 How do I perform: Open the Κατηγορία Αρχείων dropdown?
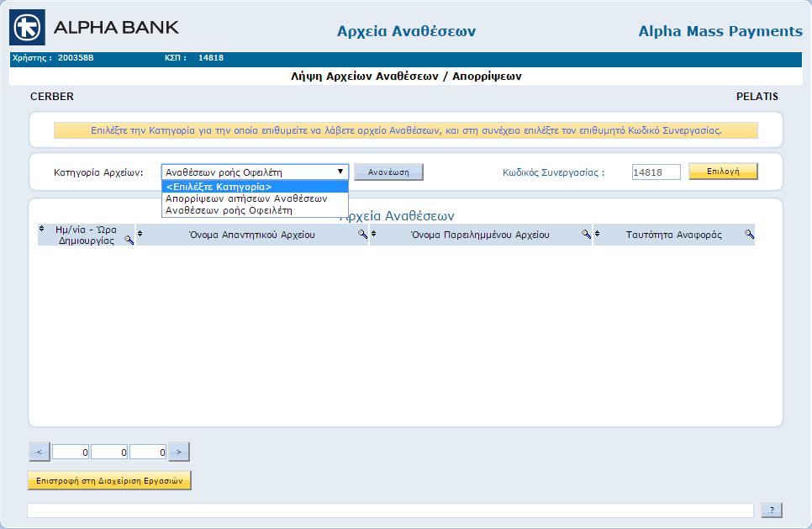(255, 172)
